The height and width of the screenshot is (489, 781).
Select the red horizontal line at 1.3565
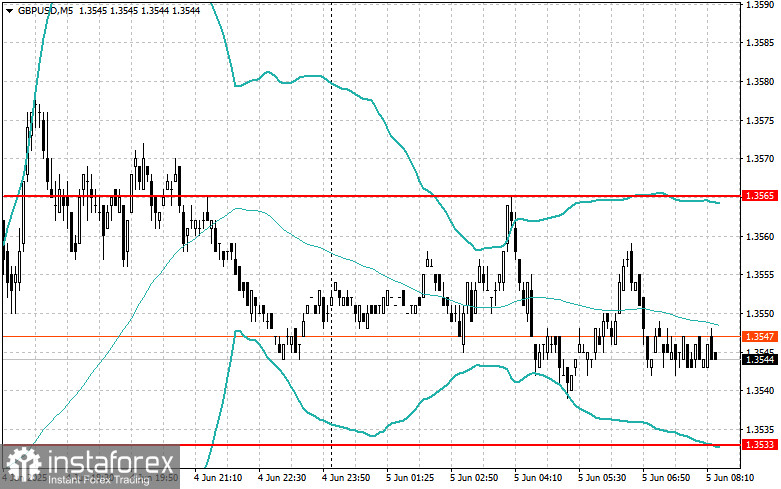coord(371,196)
